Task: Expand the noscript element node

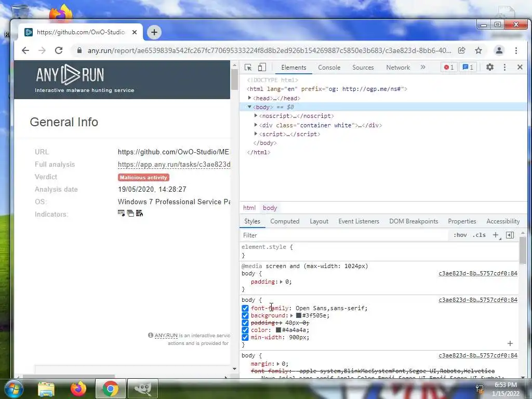Action: (256, 116)
